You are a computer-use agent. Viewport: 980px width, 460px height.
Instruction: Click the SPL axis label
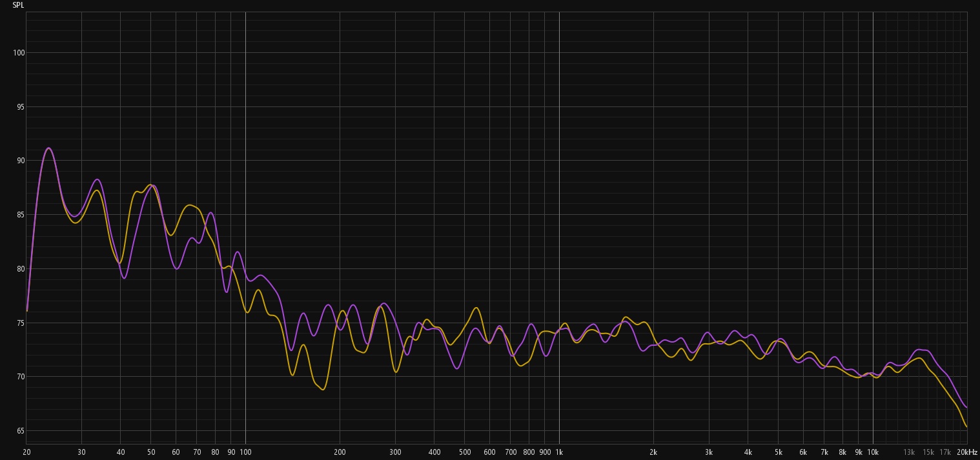18,5
